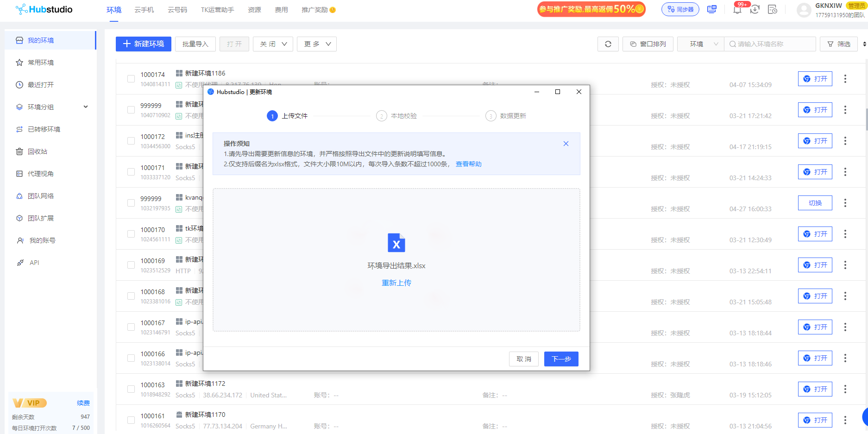Screen dimensions: 868x434
Task: Click 重新上传 to re-upload the file
Action: (396, 283)
